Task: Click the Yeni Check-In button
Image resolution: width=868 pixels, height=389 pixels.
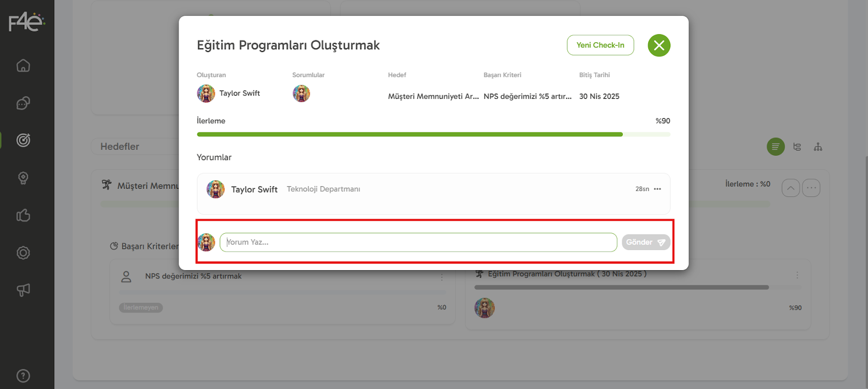Action: tap(600, 45)
